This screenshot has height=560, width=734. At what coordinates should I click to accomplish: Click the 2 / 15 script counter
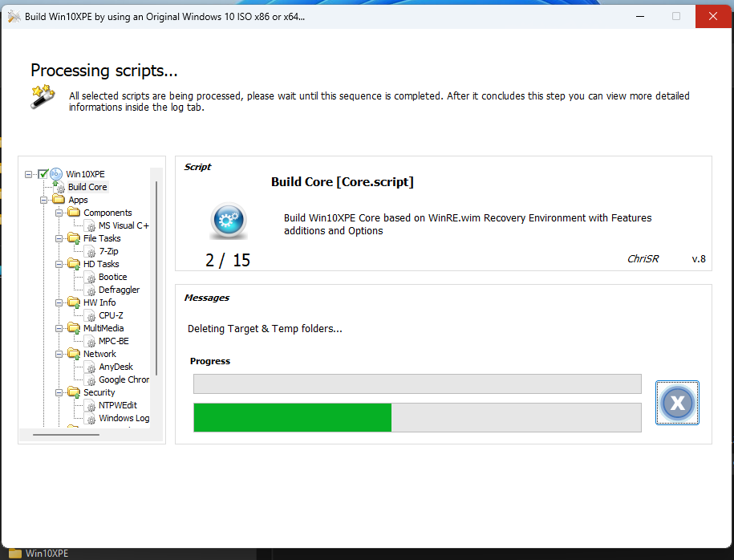point(228,260)
